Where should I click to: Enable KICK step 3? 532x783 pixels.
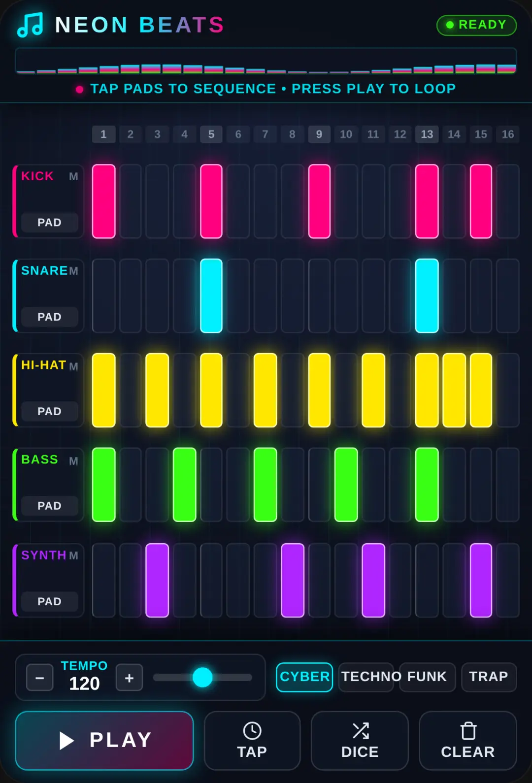click(x=157, y=201)
